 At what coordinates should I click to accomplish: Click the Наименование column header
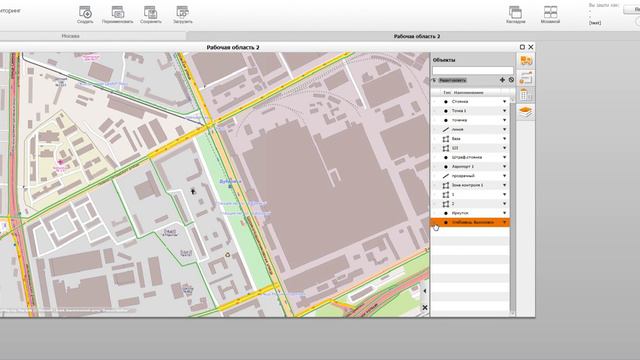468,93
